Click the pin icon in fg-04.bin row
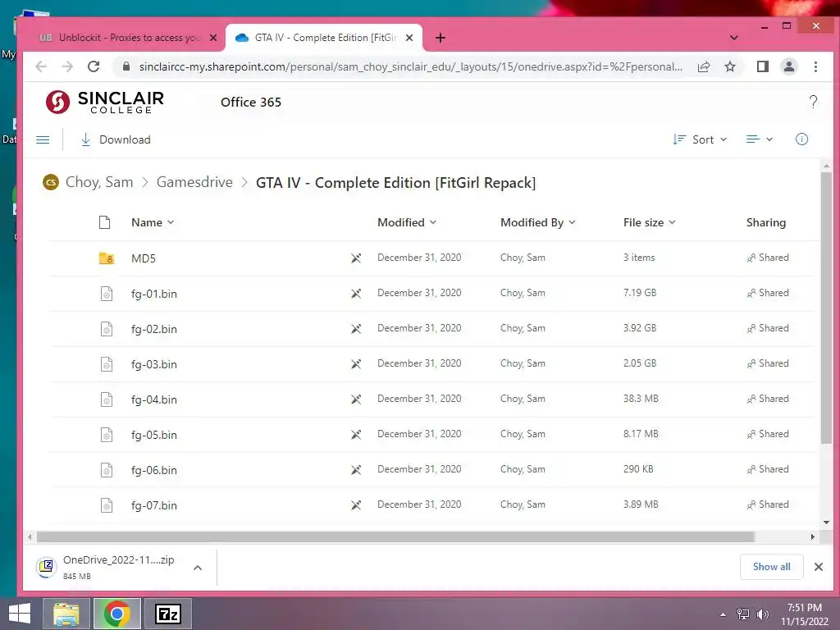Viewport: 840px width, 630px height. [x=356, y=399]
